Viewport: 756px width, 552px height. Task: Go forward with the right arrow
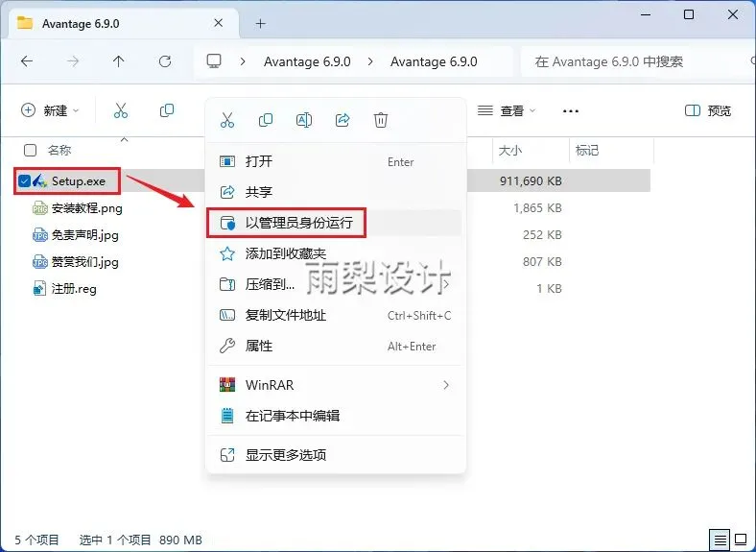tap(73, 61)
